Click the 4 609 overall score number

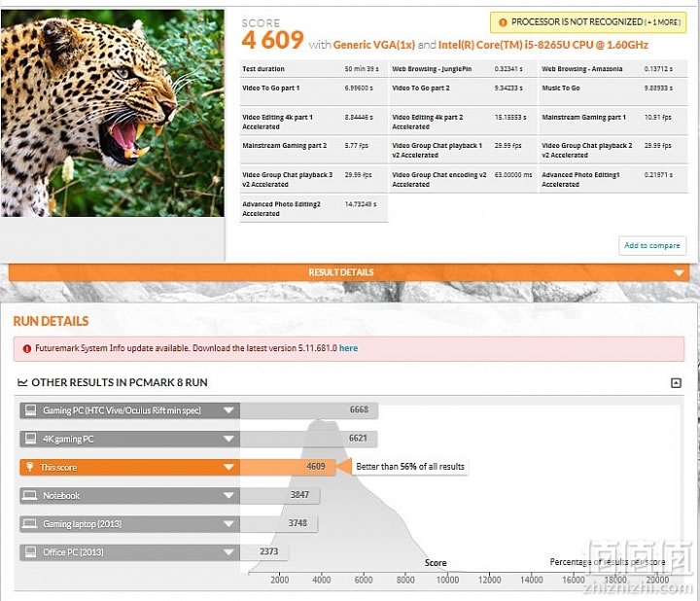tap(272, 40)
